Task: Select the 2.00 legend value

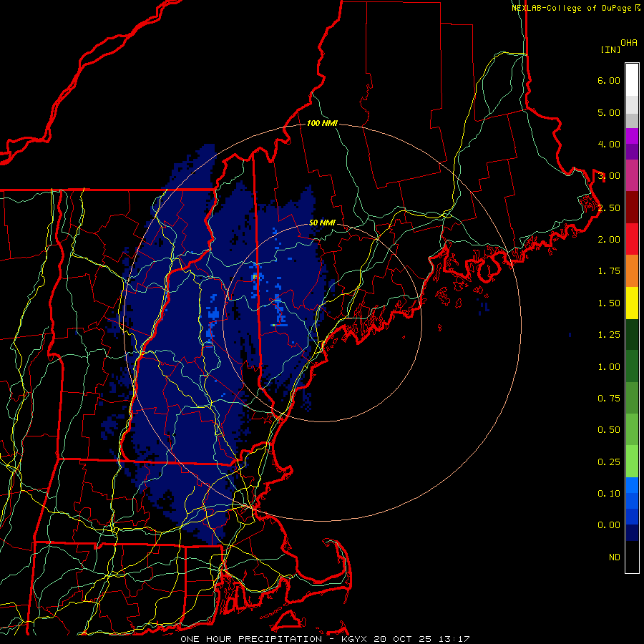Action: [609, 240]
